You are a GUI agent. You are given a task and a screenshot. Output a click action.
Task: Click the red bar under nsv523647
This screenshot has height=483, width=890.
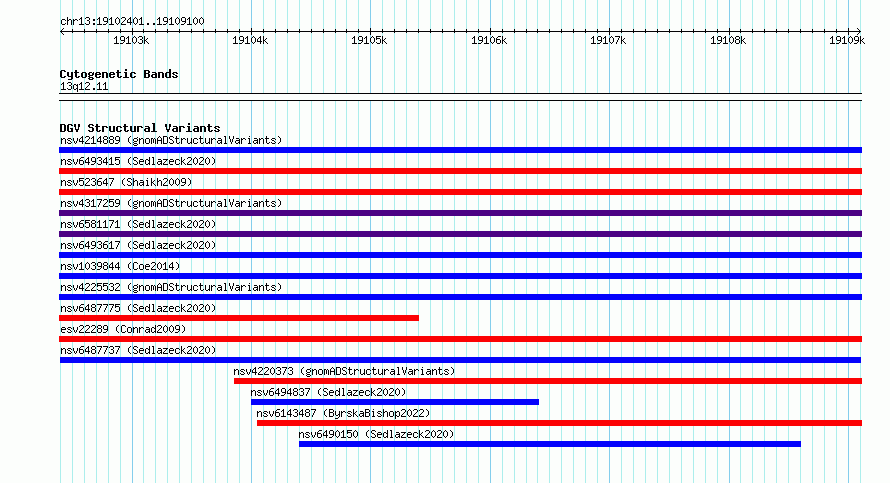click(460, 192)
